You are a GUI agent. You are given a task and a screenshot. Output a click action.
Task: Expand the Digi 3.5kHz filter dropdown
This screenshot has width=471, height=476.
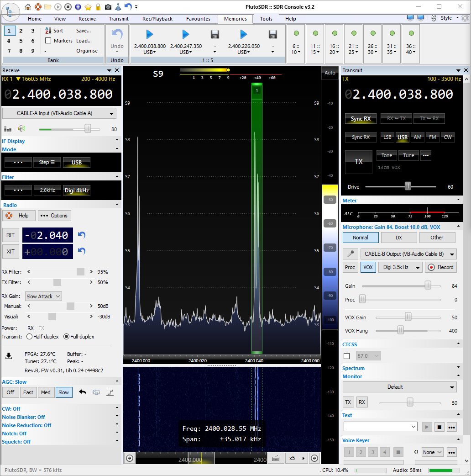point(400,267)
